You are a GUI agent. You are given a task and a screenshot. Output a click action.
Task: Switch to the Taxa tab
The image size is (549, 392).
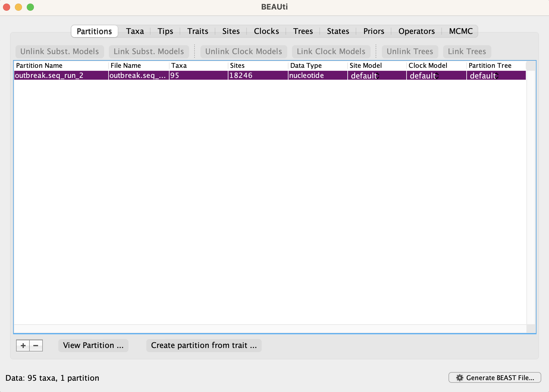tap(135, 31)
